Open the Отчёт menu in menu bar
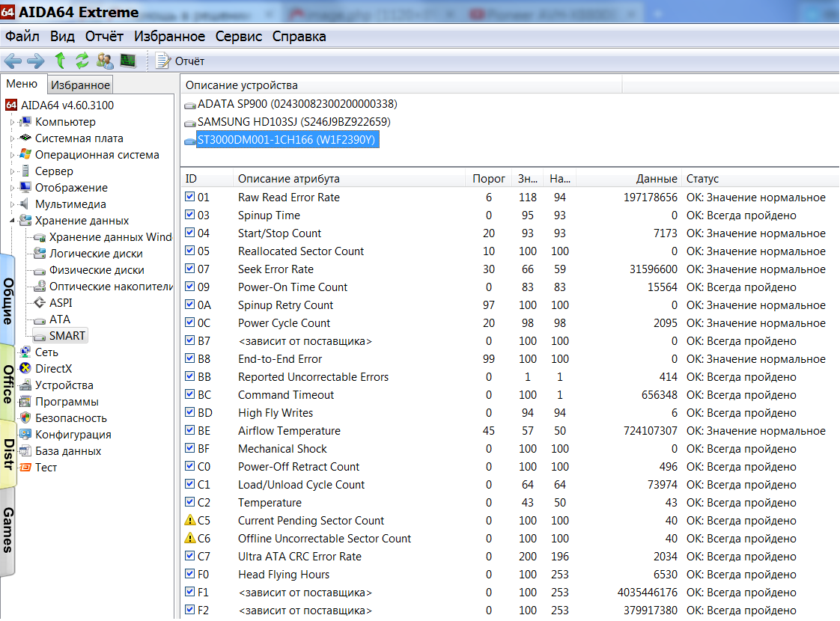The width and height of the screenshot is (840, 621). (x=104, y=37)
